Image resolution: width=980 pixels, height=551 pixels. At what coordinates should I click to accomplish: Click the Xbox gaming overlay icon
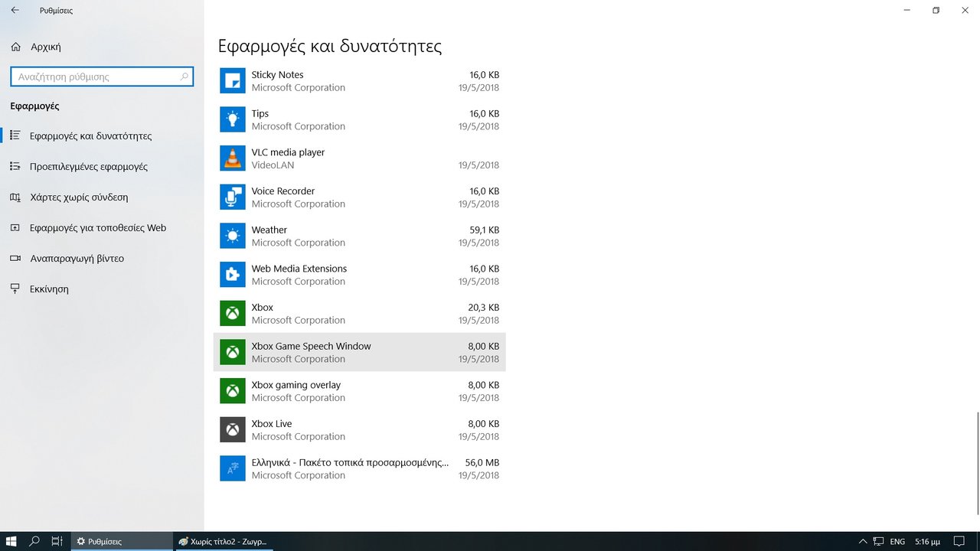[232, 391]
